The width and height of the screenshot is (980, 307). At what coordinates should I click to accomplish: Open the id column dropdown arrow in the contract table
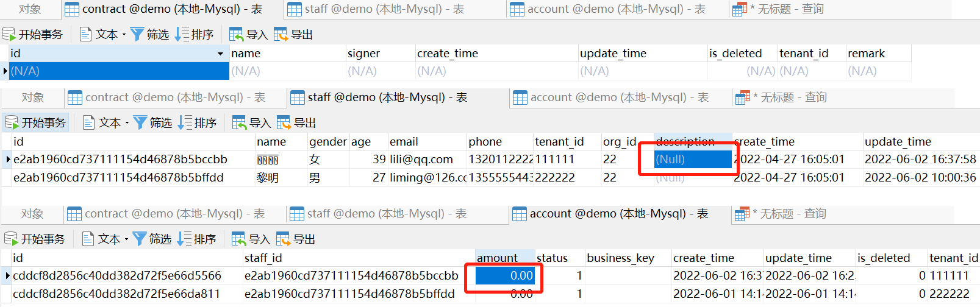click(x=220, y=54)
